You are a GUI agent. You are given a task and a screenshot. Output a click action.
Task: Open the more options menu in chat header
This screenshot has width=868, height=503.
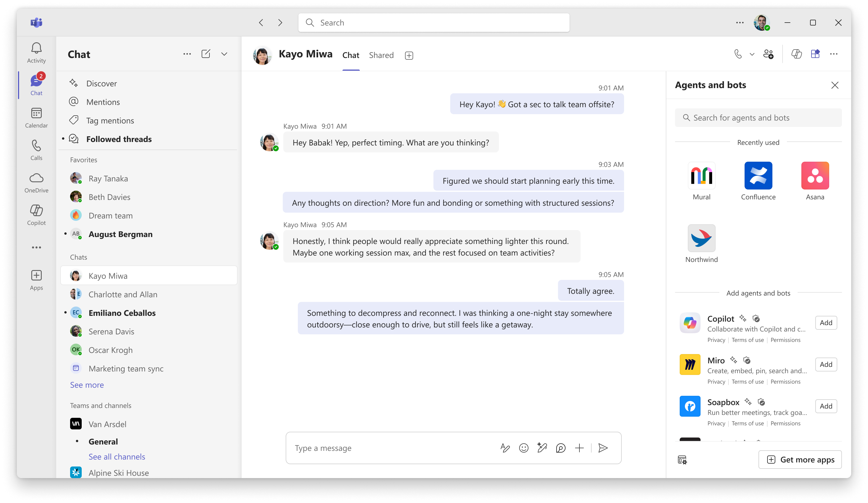[834, 54]
